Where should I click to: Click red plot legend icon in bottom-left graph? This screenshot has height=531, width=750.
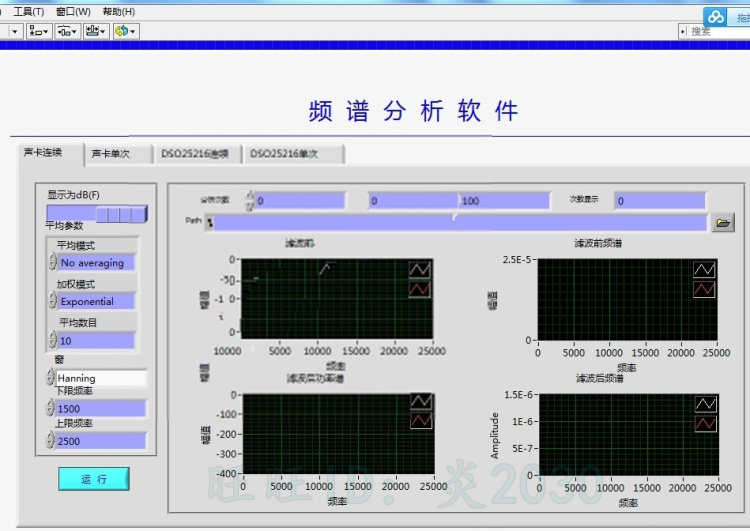coord(421,420)
